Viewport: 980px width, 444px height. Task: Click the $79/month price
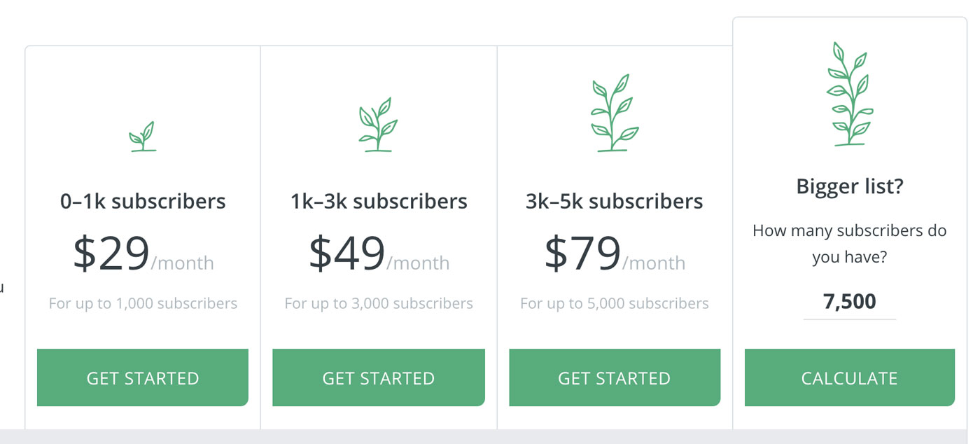[x=615, y=254]
